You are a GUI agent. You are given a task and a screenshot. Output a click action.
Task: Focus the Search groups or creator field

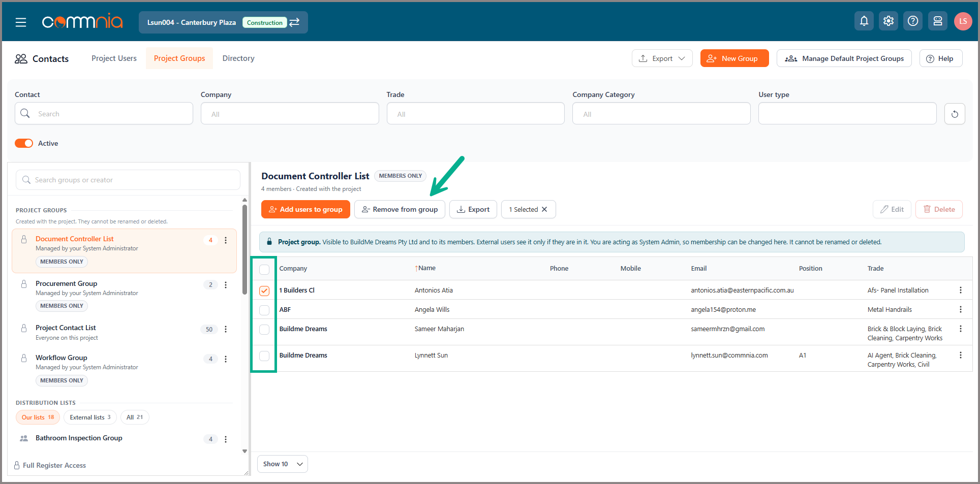[x=128, y=180]
